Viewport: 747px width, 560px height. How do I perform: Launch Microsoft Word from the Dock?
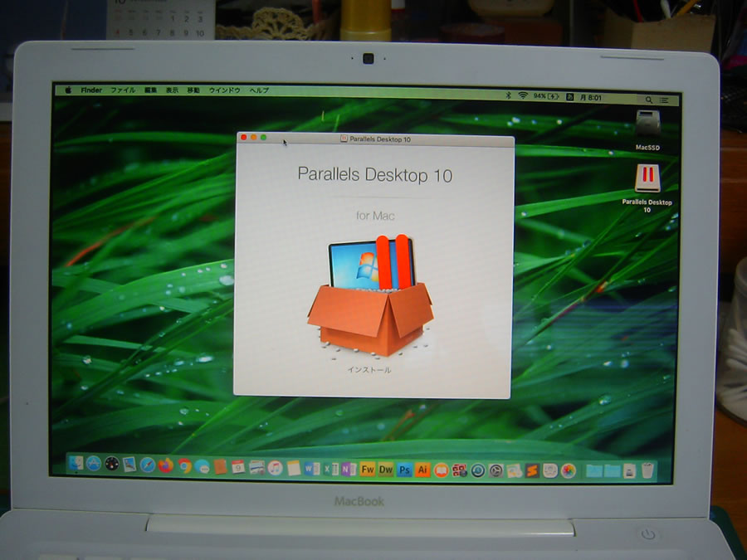click(311, 469)
